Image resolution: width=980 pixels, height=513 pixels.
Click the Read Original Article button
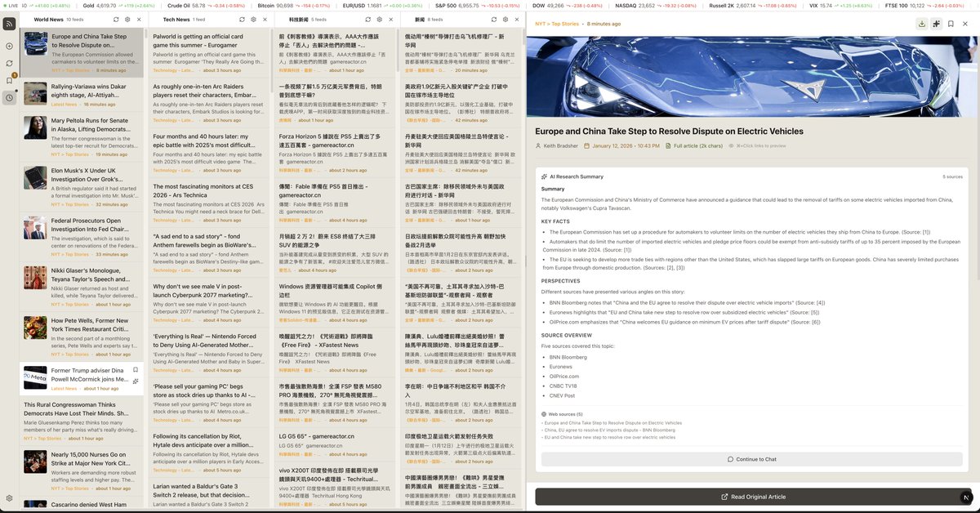753,497
